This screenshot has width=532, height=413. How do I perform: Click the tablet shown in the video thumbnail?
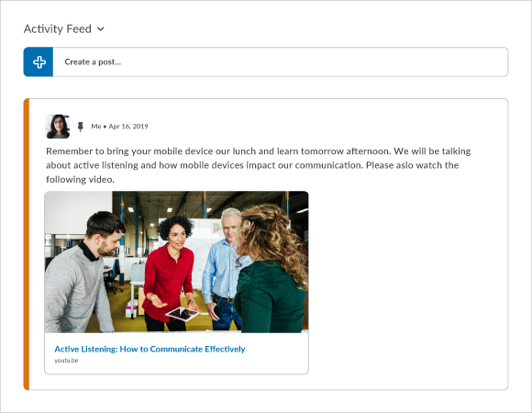pyautogui.click(x=183, y=314)
